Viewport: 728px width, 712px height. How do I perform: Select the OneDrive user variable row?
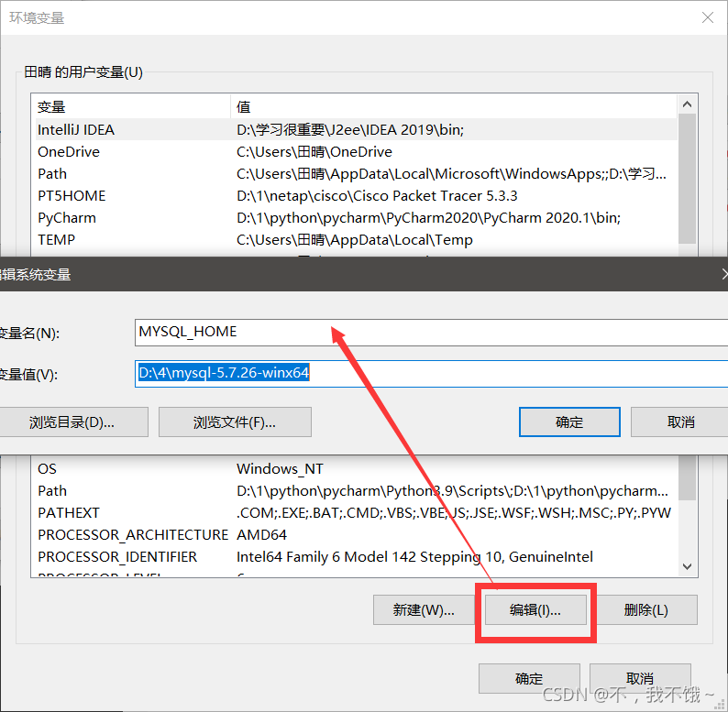[x=356, y=152]
